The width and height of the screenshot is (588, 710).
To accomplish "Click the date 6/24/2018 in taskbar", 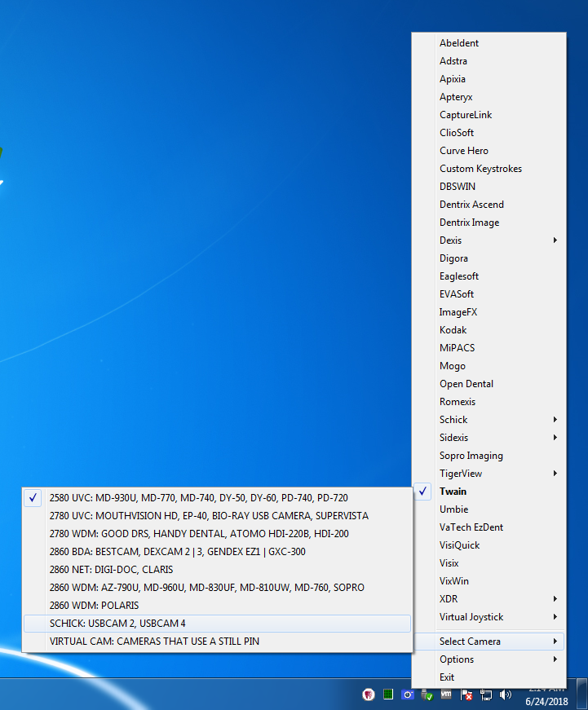I will [546, 701].
